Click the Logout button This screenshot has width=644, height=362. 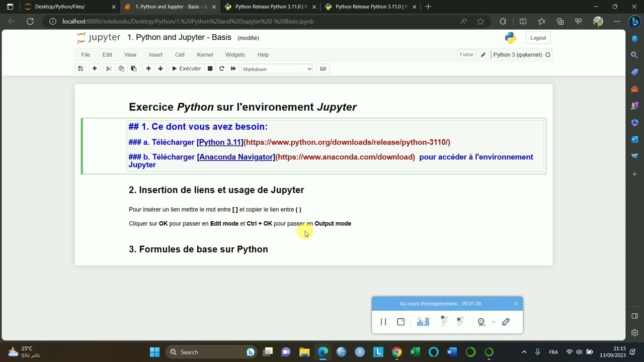[x=538, y=38]
